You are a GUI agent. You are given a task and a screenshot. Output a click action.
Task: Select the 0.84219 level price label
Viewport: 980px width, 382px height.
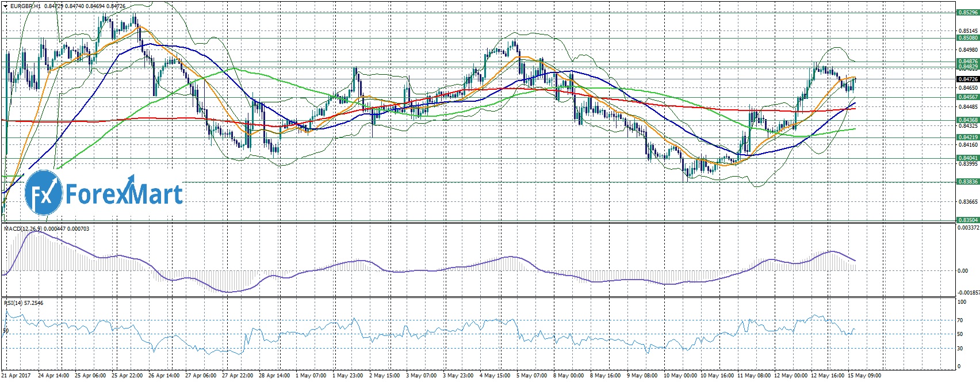(967, 137)
